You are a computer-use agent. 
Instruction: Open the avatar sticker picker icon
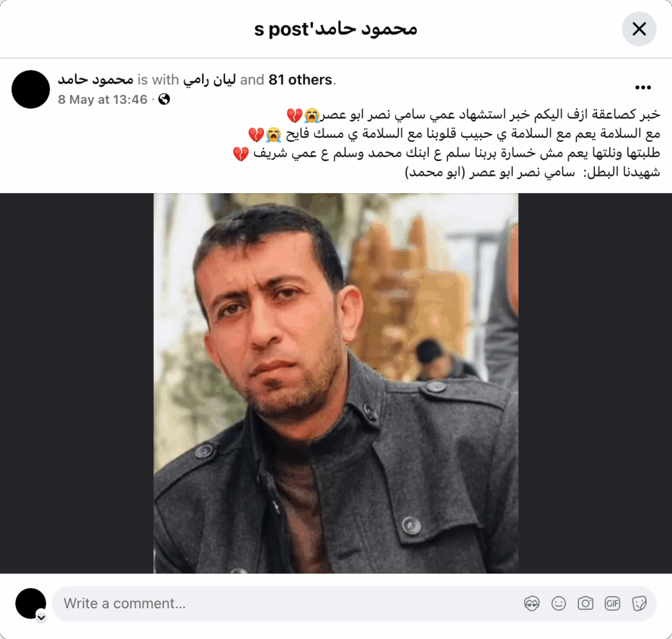point(532,604)
